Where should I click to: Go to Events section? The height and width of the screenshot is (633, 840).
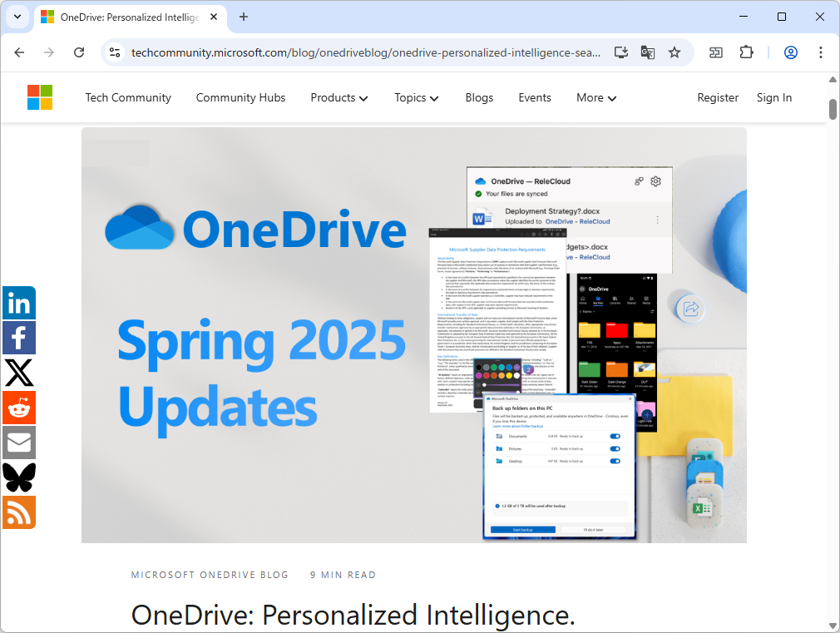535,97
